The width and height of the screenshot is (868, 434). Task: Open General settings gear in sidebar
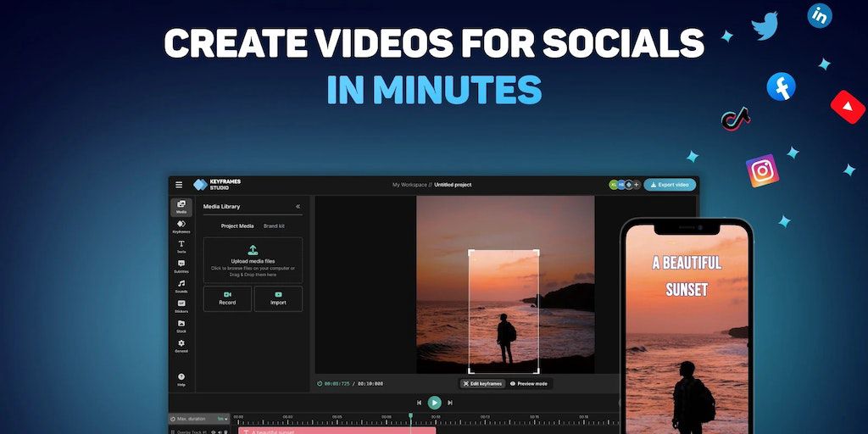tap(181, 346)
